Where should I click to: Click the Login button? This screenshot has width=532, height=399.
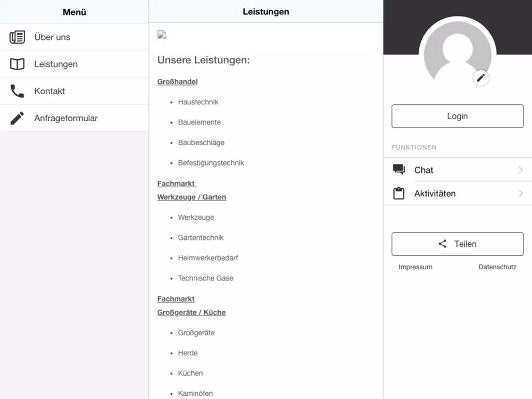pyautogui.click(x=458, y=116)
